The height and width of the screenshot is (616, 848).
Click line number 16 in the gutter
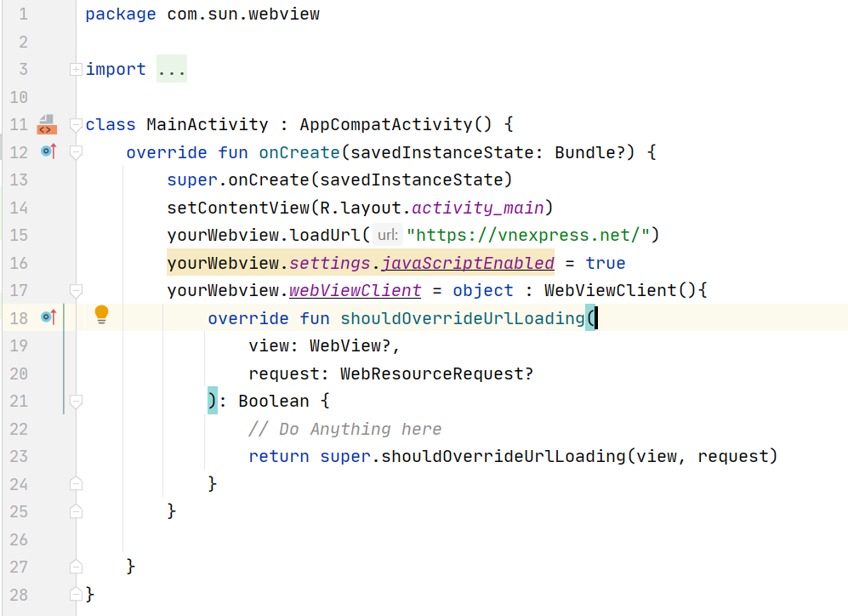[19, 264]
